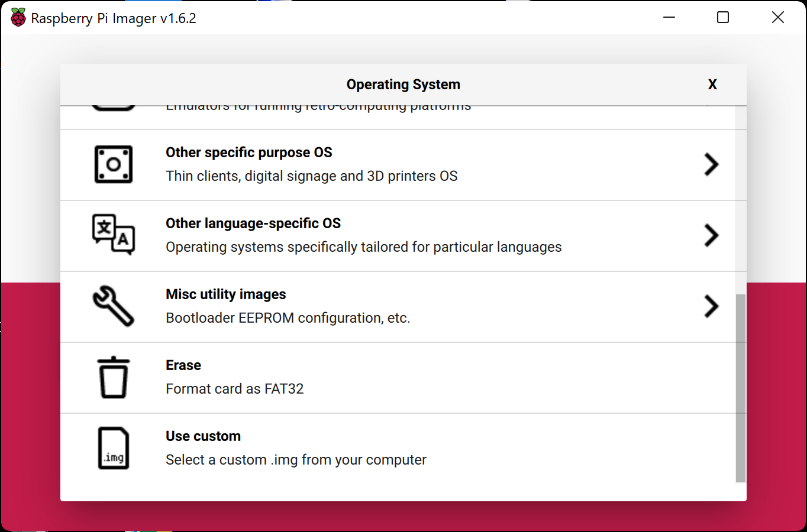Click the language translation icon

coord(113,235)
